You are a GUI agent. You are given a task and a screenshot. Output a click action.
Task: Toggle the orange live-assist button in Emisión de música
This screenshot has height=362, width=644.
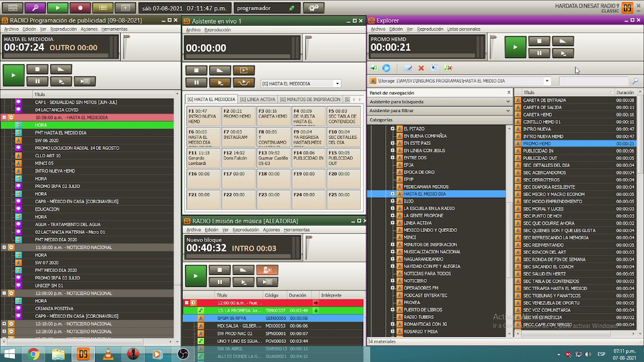(267, 270)
